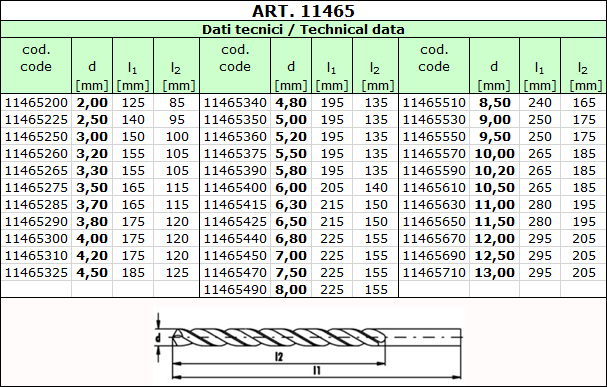Click product code 11465630
The height and width of the screenshot is (387, 607).
434,205
